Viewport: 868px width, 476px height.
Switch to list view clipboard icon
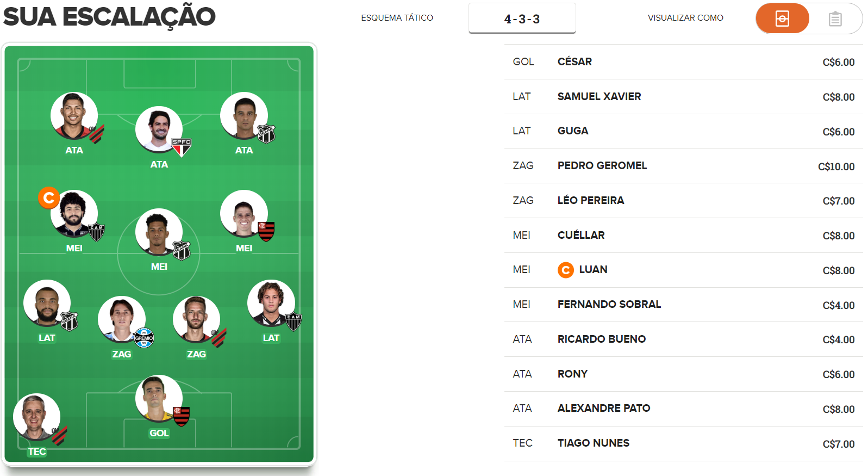[835, 19]
